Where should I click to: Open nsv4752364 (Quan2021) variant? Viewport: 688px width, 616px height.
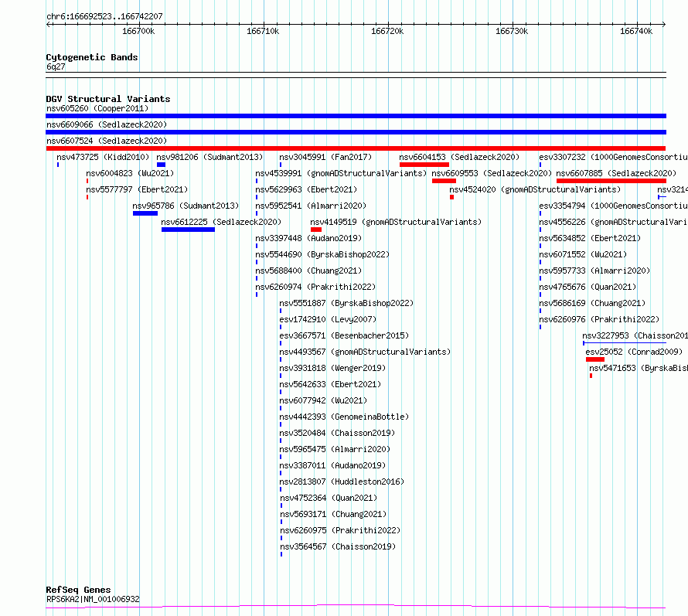[329, 498]
